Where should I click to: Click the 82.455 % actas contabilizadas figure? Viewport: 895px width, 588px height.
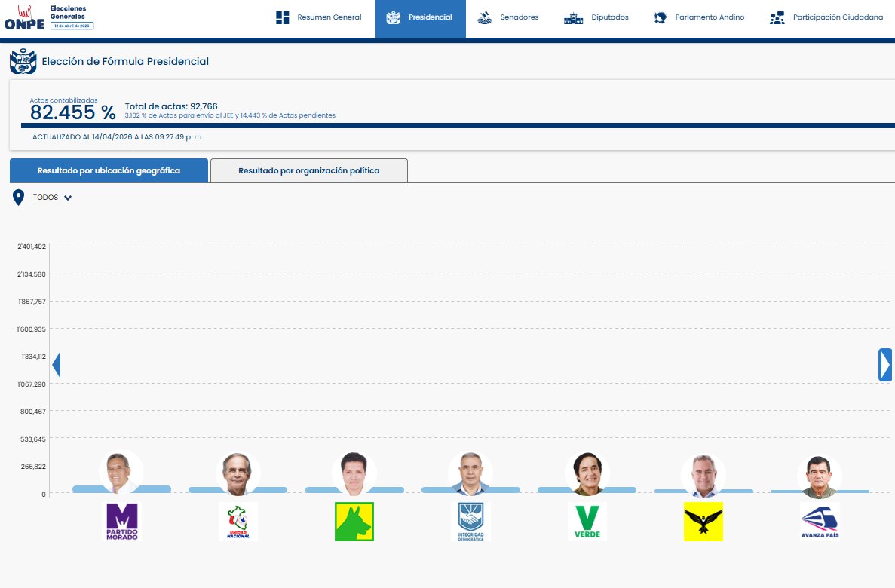point(73,112)
